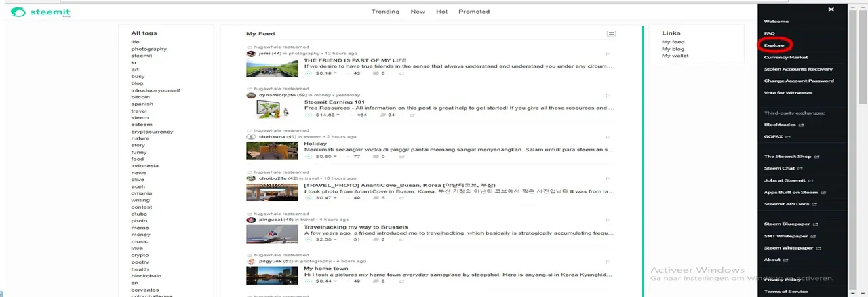Screen dimensions: 868x297
Task: Switch to the Promoted tab
Action: (x=474, y=12)
